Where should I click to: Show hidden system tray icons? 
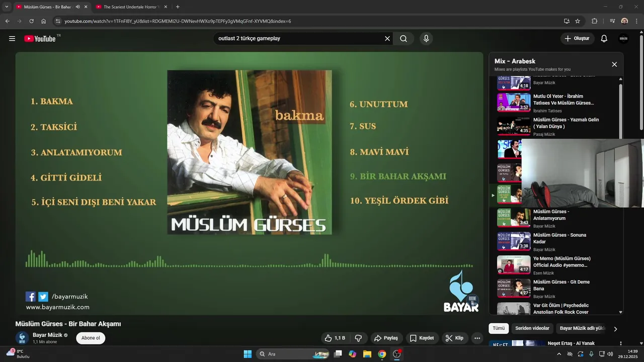[x=559, y=354]
